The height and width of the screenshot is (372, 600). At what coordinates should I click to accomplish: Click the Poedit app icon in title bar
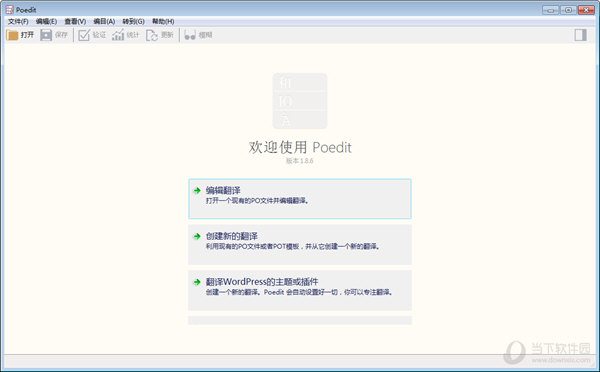click(x=10, y=10)
